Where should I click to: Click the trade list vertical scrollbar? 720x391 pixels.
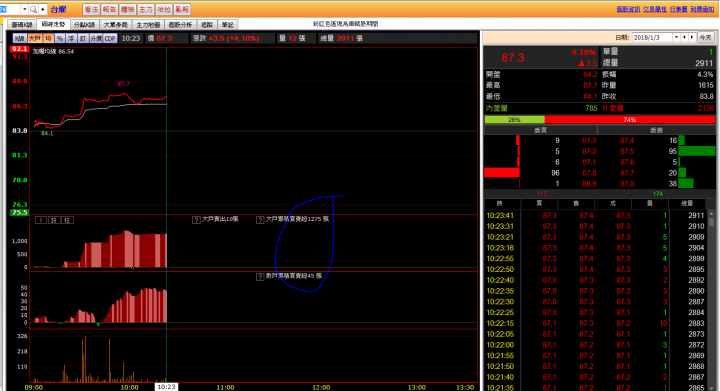[711, 301]
